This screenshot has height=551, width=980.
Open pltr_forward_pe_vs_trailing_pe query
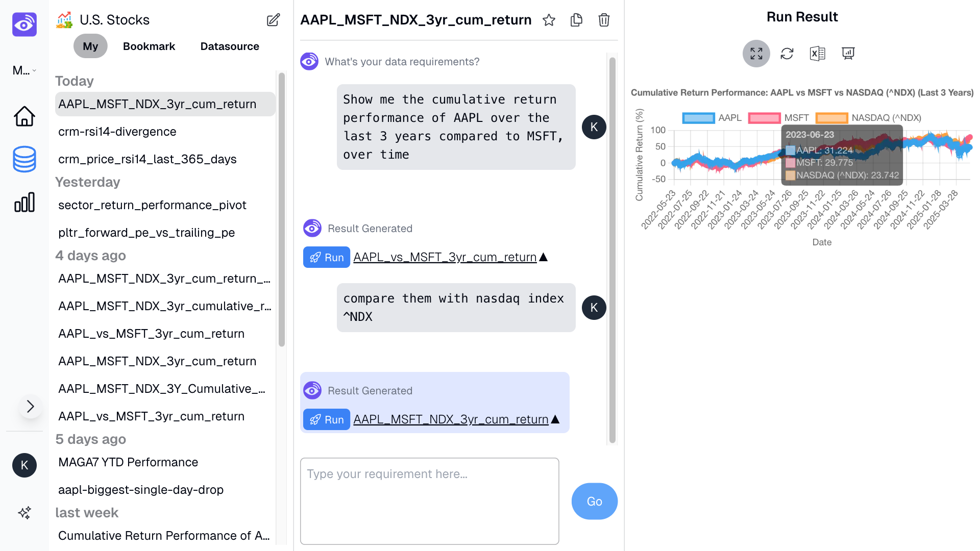point(165,233)
